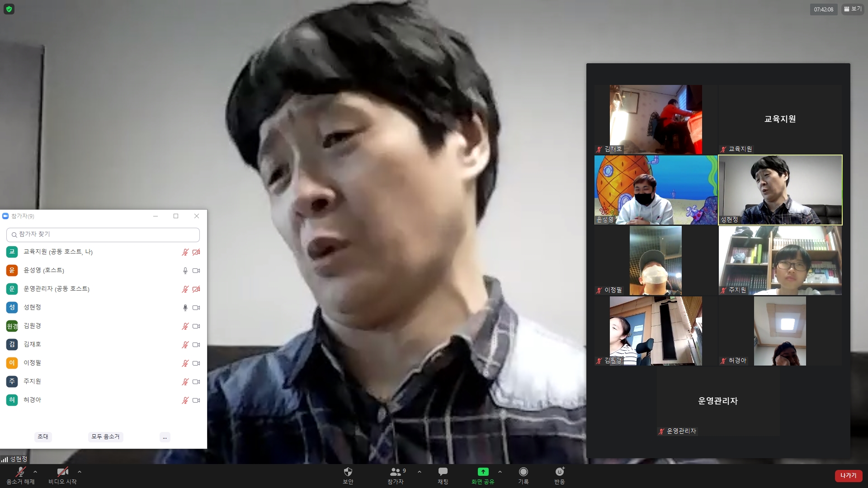
Task: Click the 주지원 video thumbnail
Action: [x=780, y=260]
